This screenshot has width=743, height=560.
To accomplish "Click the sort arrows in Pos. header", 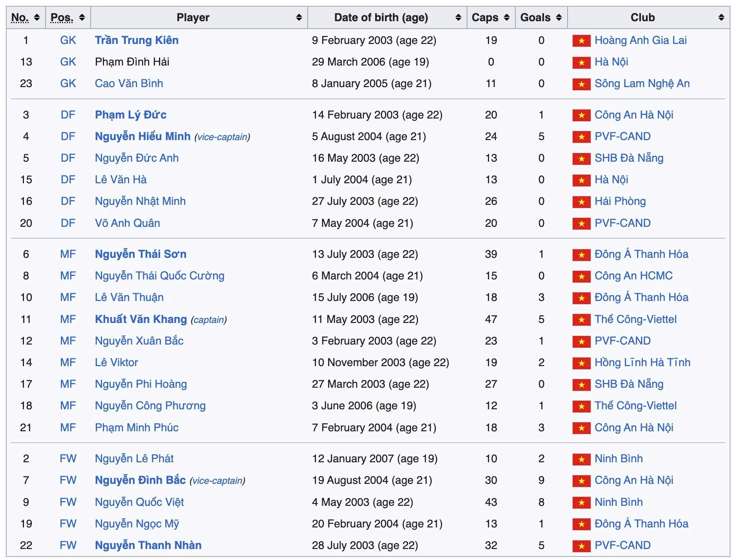I will point(82,17).
